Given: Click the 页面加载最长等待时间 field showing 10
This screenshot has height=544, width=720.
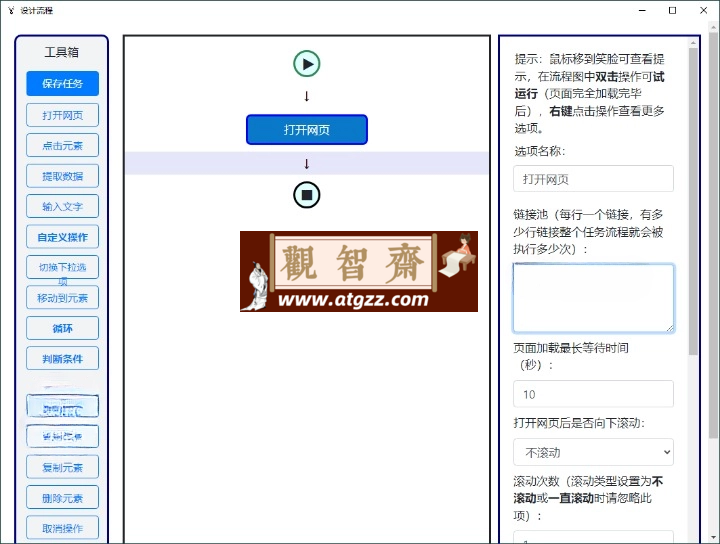Looking at the screenshot, I should (x=593, y=394).
